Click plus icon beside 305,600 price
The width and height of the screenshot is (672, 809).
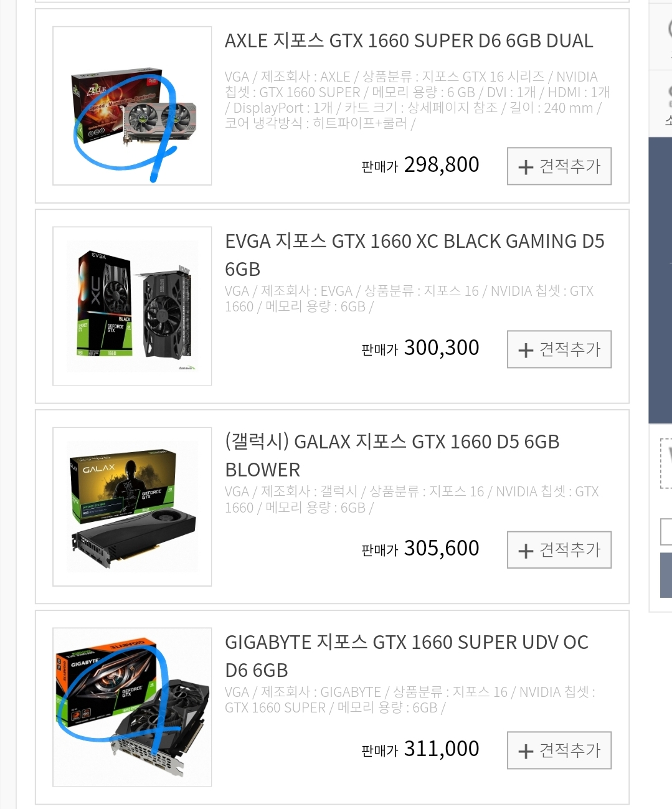click(x=526, y=551)
